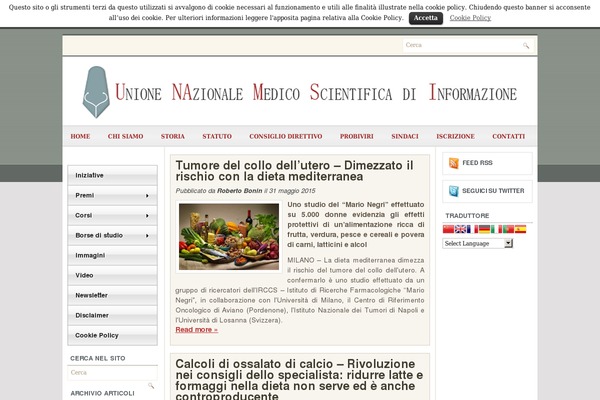
Task: Translate page to French via flag
Action: coord(472,229)
